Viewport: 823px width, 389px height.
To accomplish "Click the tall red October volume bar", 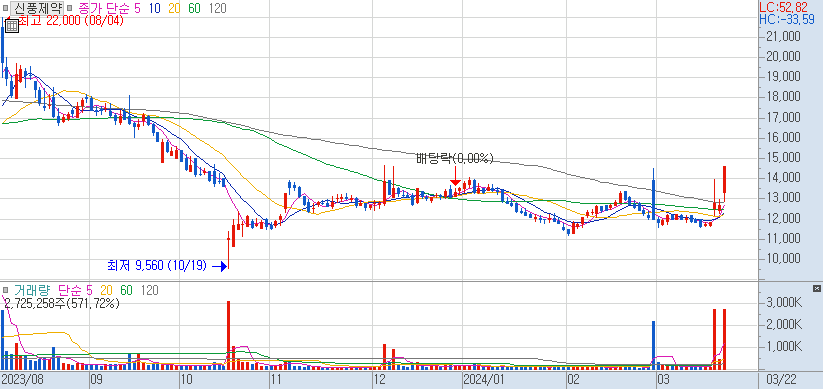I will point(228,335).
